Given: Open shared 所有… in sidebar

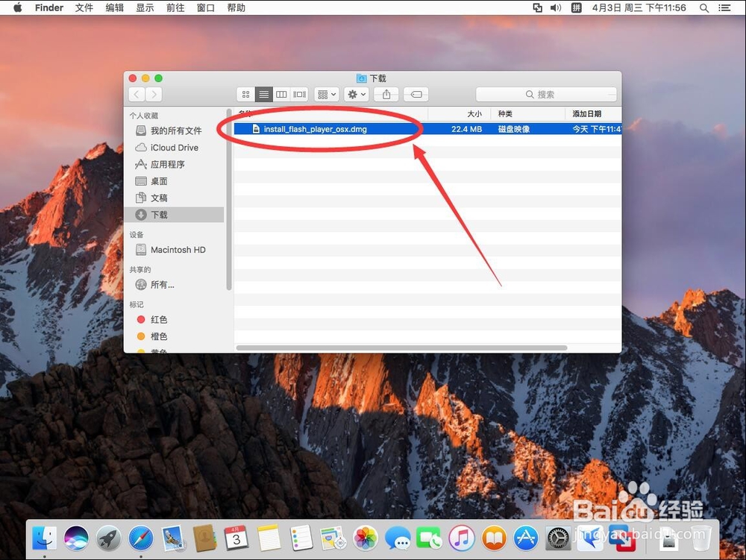Looking at the screenshot, I should tap(174, 285).
